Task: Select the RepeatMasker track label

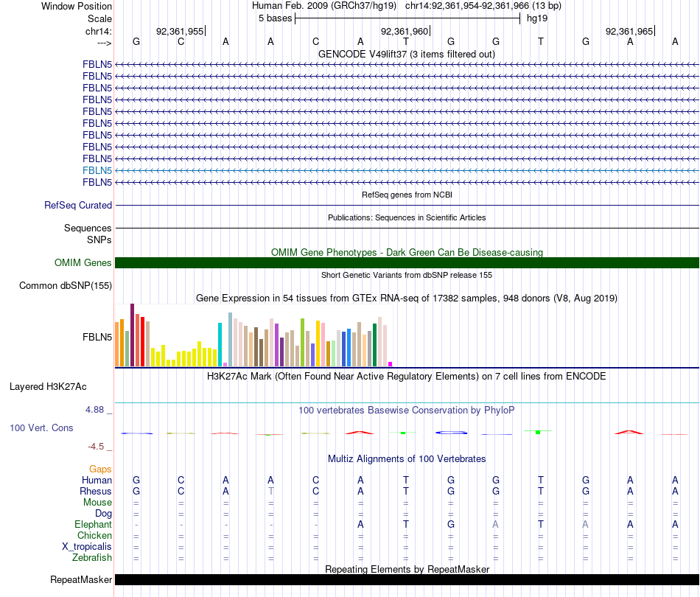Action: click(x=81, y=579)
